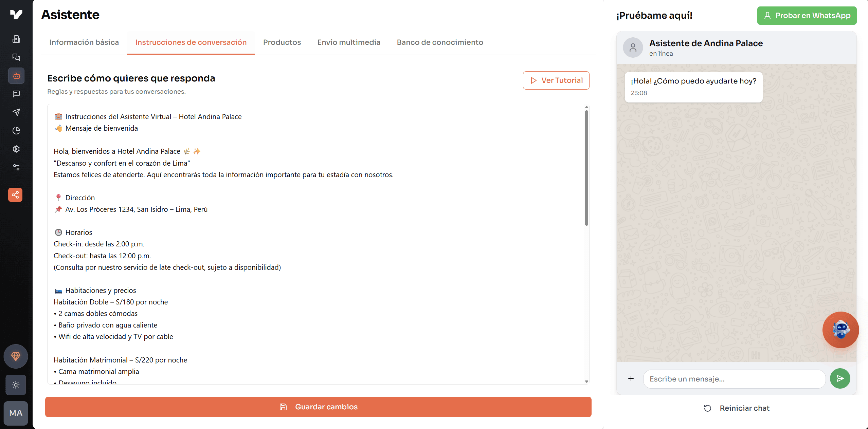Open the floating robot helper bubble
Screen dimensions: 868x429
pos(841,330)
